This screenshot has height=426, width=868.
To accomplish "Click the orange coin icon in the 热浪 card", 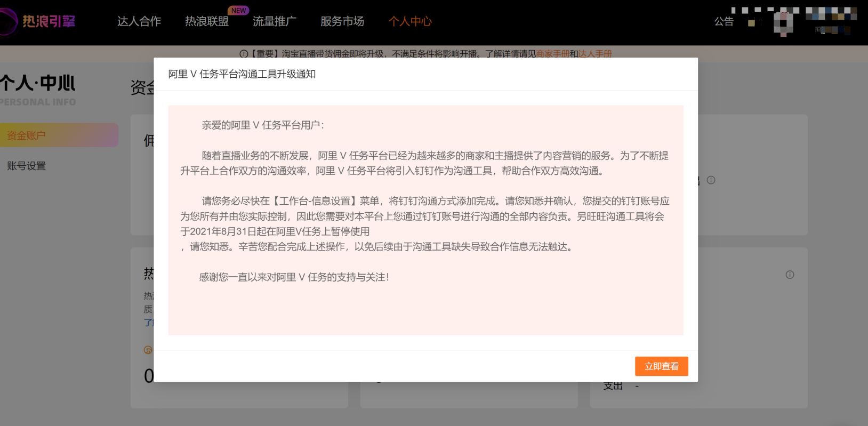I will pyautogui.click(x=148, y=350).
